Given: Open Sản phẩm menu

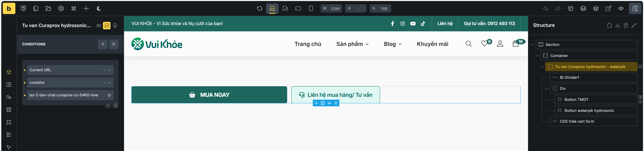Looking at the screenshot, I should (x=352, y=44).
